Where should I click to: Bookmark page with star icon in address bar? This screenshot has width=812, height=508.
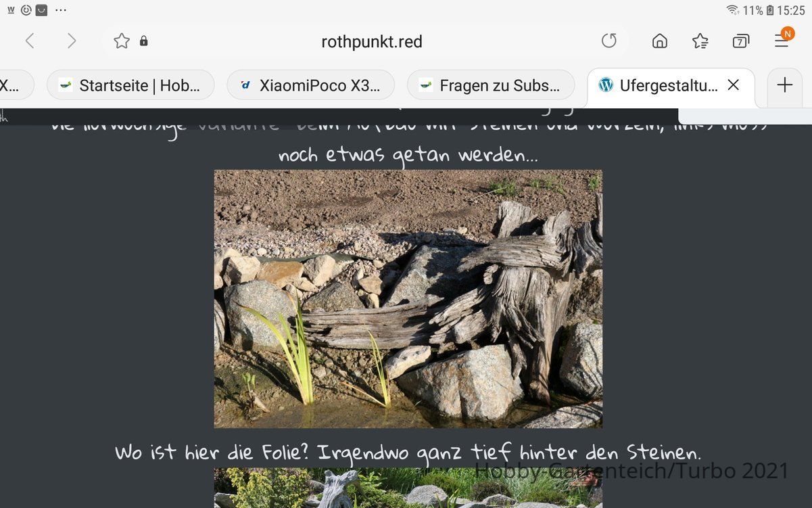point(122,41)
